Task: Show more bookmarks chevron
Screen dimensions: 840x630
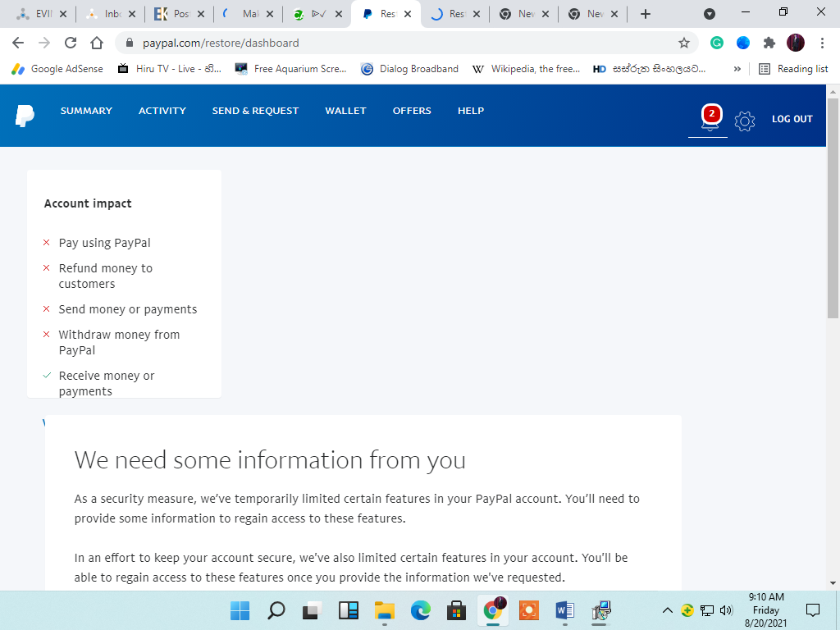Action: coord(737,69)
